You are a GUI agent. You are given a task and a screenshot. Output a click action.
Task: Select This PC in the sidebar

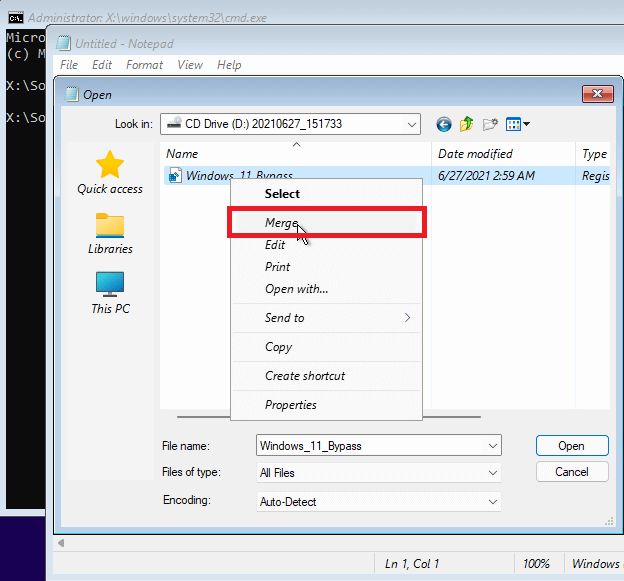(110, 293)
